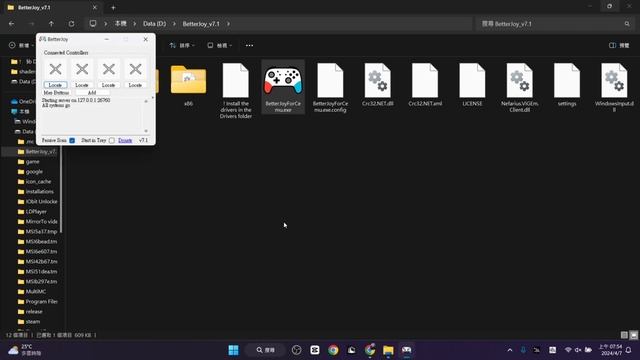
Task: Select the WindowsInput.dll file icon
Action: (614, 80)
